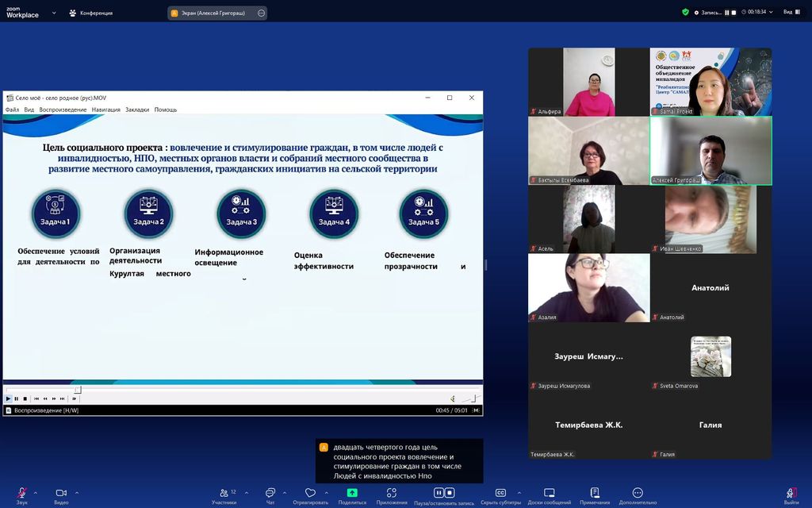Expand audio options arrow next to Звук
The width and height of the screenshot is (812, 508).
click(36, 491)
